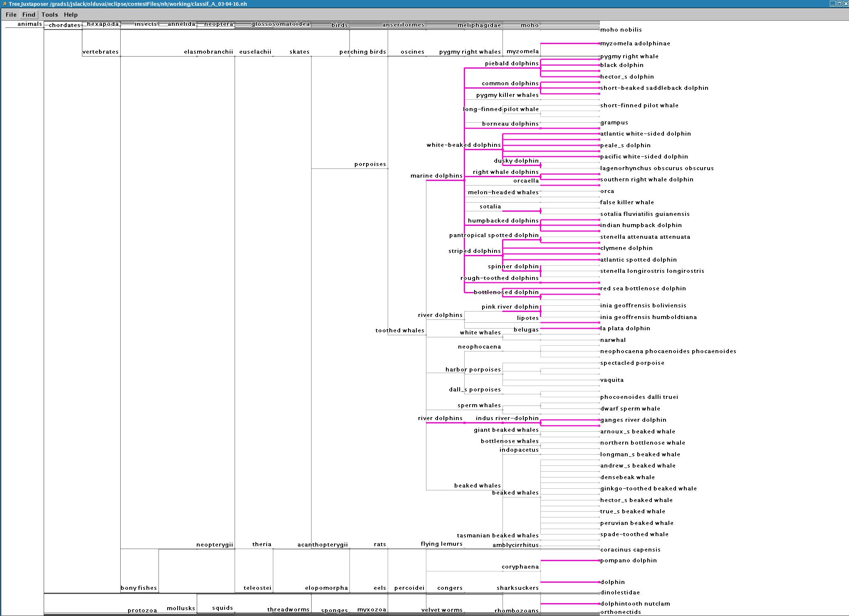Click the 'piebald dolphins' node
The width and height of the screenshot is (849, 616).
point(512,64)
